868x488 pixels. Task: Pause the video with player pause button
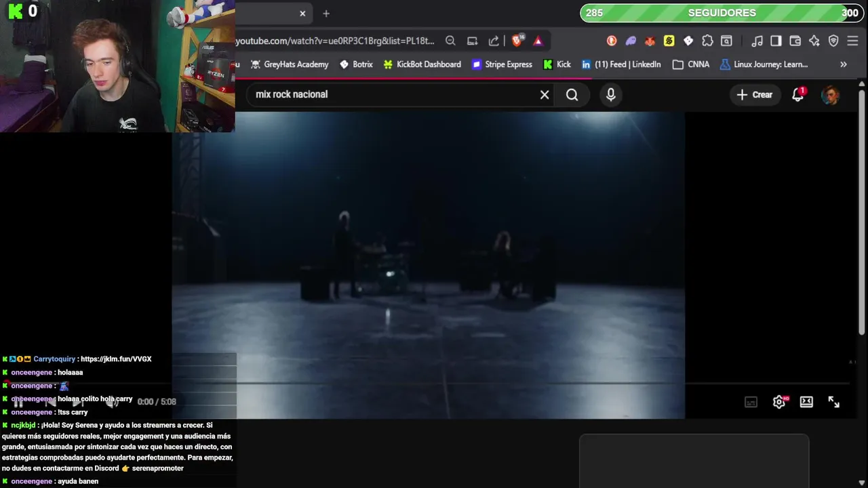[x=19, y=402]
